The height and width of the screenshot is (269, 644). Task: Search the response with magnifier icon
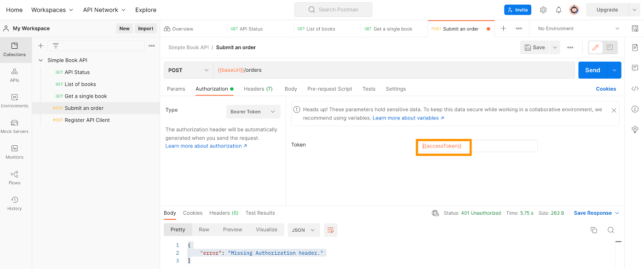pyautogui.click(x=611, y=230)
